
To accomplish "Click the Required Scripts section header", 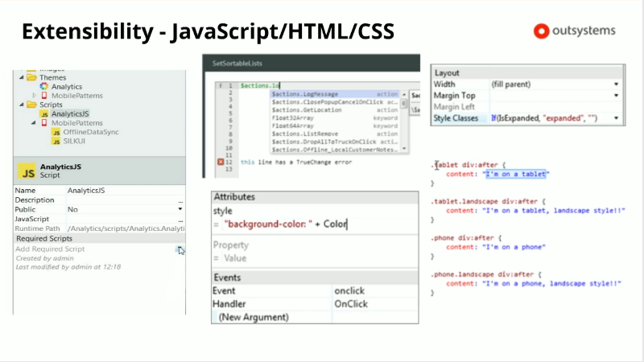I will [99, 238].
